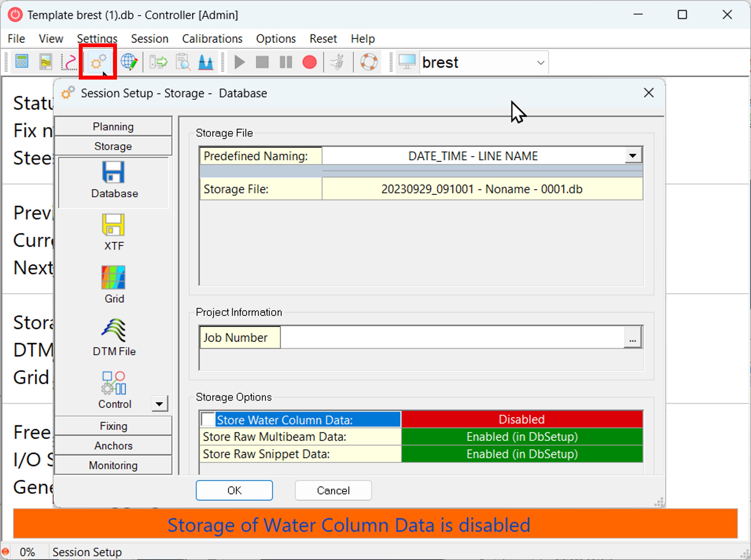Click the Cancel button
The width and height of the screenshot is (751, 560).
point(333,490)
